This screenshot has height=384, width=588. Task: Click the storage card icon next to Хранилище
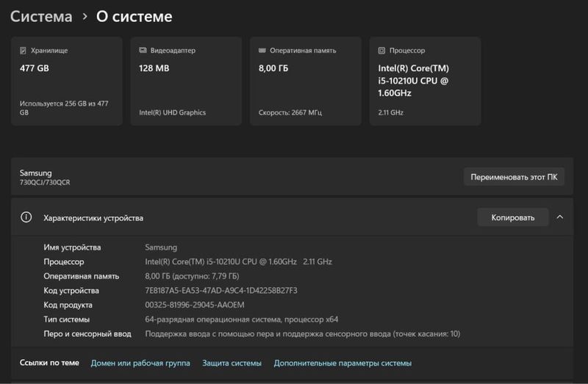23,50
